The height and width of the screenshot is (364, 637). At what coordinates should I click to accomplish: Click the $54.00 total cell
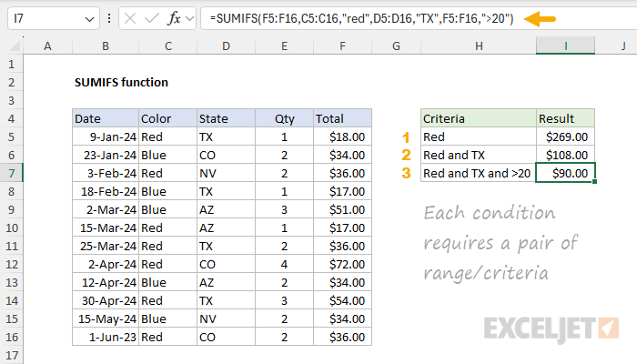(x=342, y=300)
